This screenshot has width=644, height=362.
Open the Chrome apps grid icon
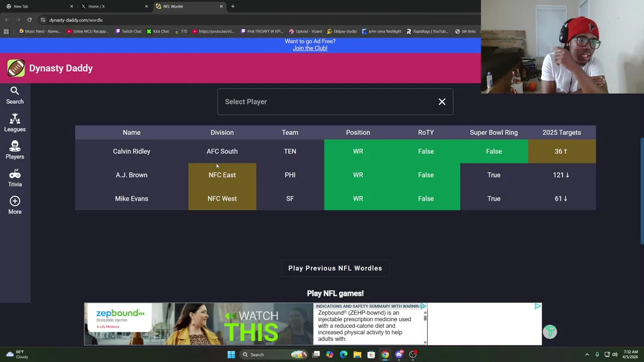tap(6, 31)
